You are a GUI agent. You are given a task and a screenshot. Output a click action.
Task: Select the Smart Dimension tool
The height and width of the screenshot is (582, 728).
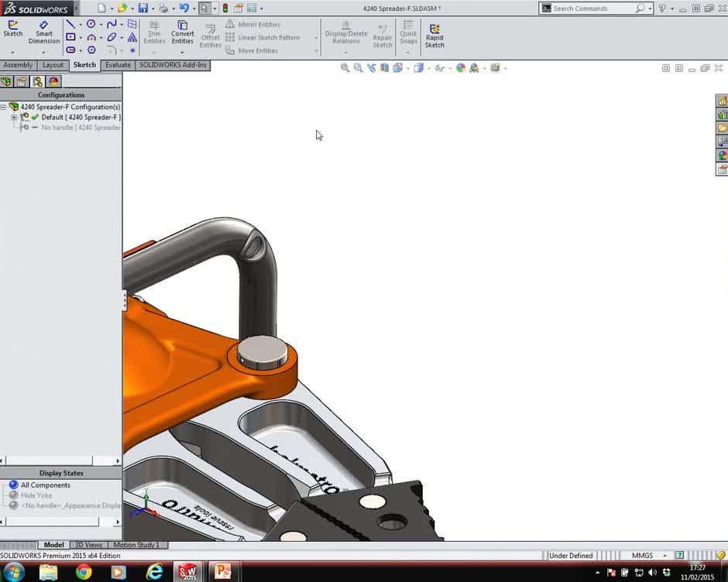pyautogui.click(x=44, y=33)
